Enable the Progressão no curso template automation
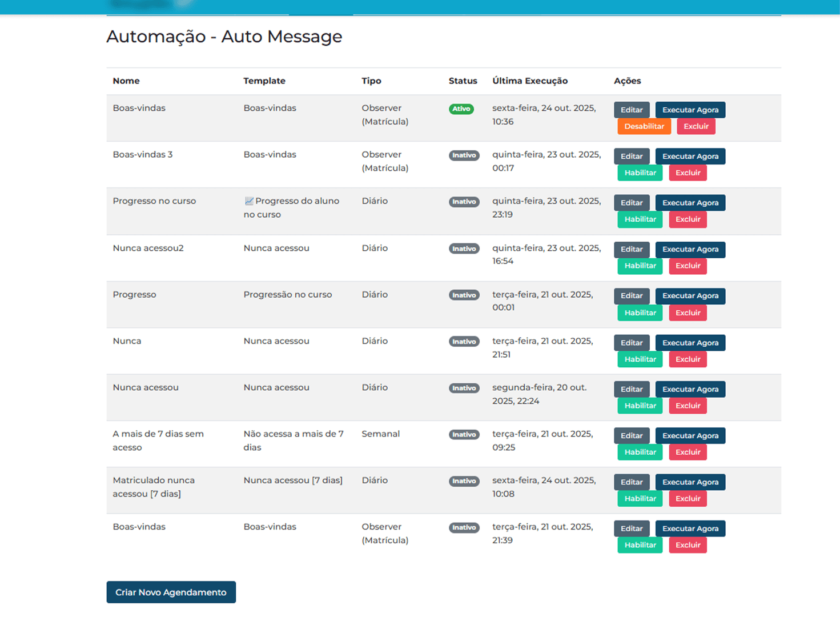Screen dimensions: 840x617 click(x=640, y=312)
